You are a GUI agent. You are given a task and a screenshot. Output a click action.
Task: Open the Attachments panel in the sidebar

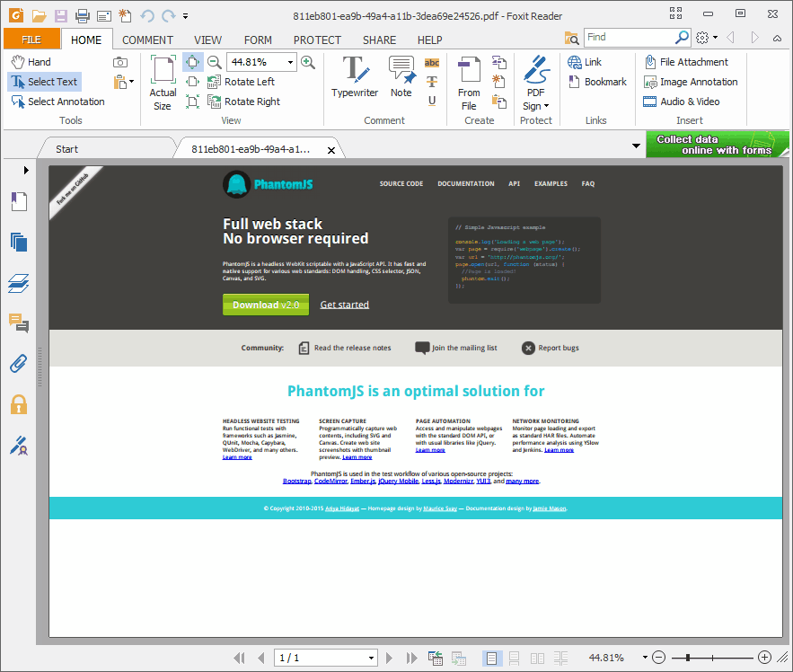tap(19, 363)
